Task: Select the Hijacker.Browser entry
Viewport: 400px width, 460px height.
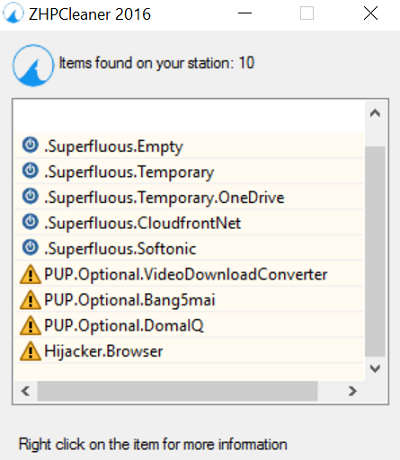Action: pos(189,350)
